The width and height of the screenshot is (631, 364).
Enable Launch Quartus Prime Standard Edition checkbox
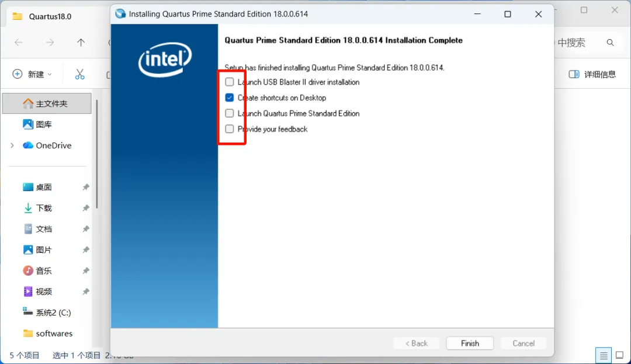230,113
